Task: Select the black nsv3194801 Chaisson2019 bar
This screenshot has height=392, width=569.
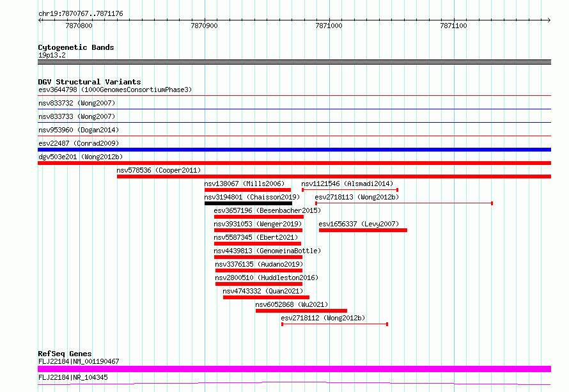Action: [x=248, y=203]
